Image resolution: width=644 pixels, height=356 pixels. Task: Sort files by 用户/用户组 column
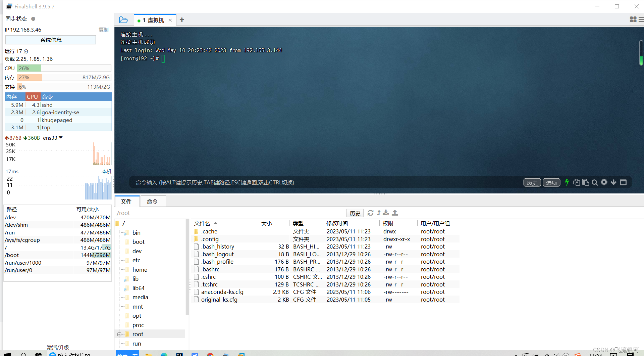coord(435,223)
